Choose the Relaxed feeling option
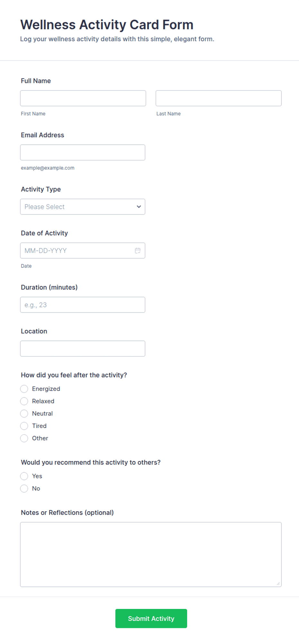299x644 pixels. pyautogui.click(x=24, y=401)
